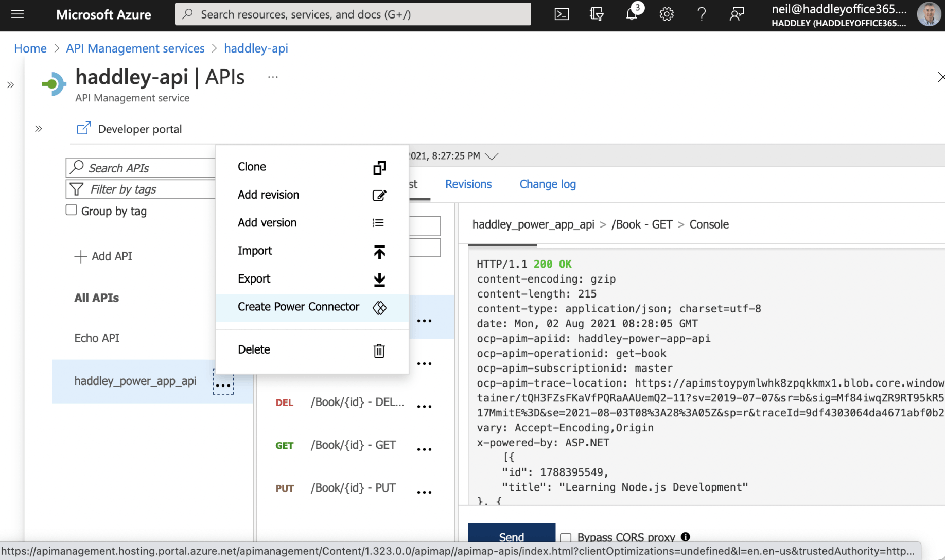This screenshot has width=945, height=560.
Task: Choose Export from the context menu
Action: tap(312, 279)
